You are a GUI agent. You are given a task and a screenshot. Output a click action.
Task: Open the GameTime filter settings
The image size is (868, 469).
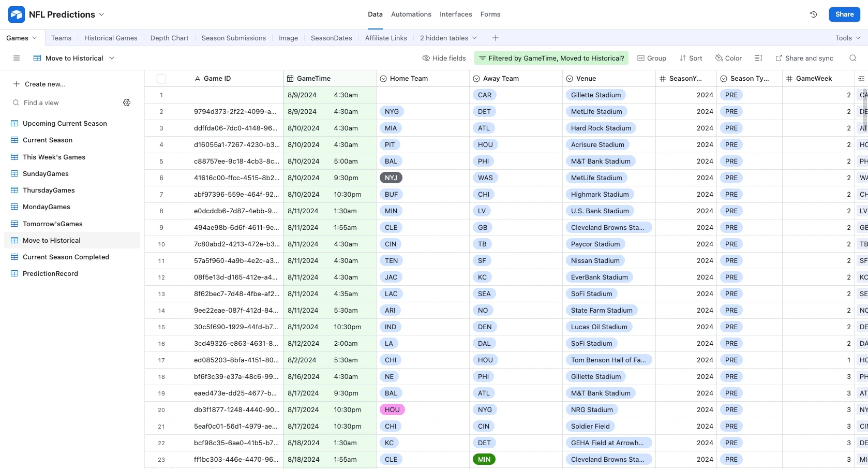point(551,58)
